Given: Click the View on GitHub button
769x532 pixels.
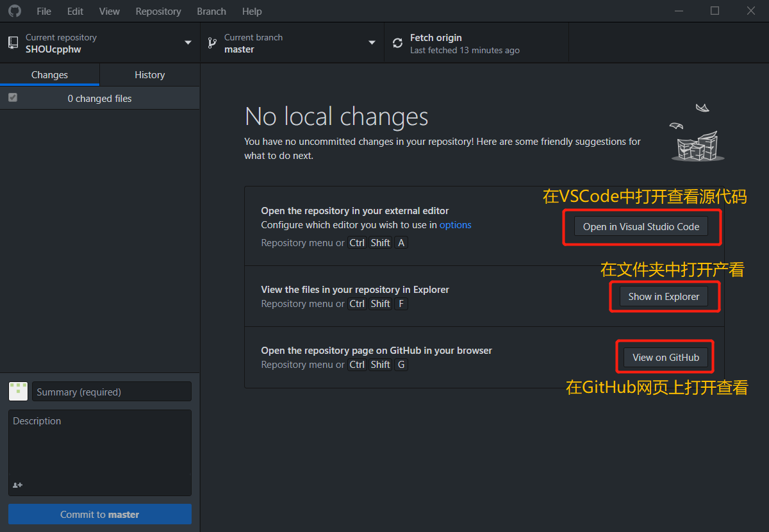Looking at the screenshot, I should tap(666, 358).
